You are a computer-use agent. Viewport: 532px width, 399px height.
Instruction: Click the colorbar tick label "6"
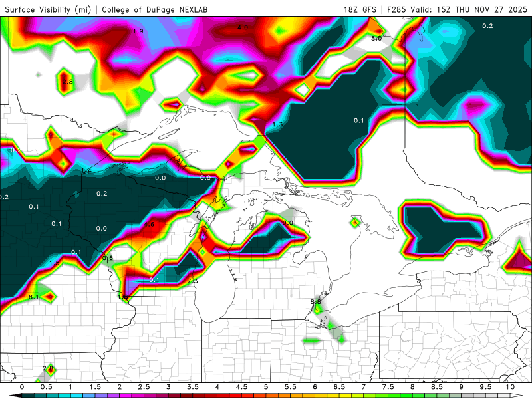[x=315, y=387]
